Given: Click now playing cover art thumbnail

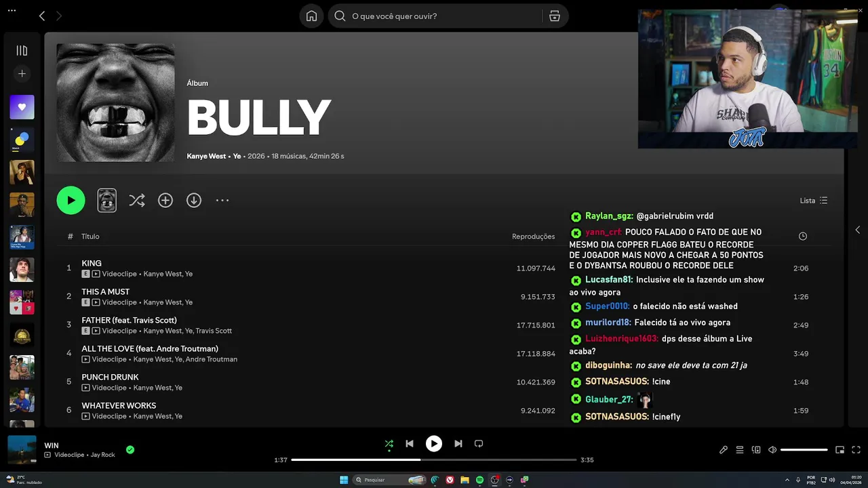Looking at the screenshot, I should click(x=22, y=449).
